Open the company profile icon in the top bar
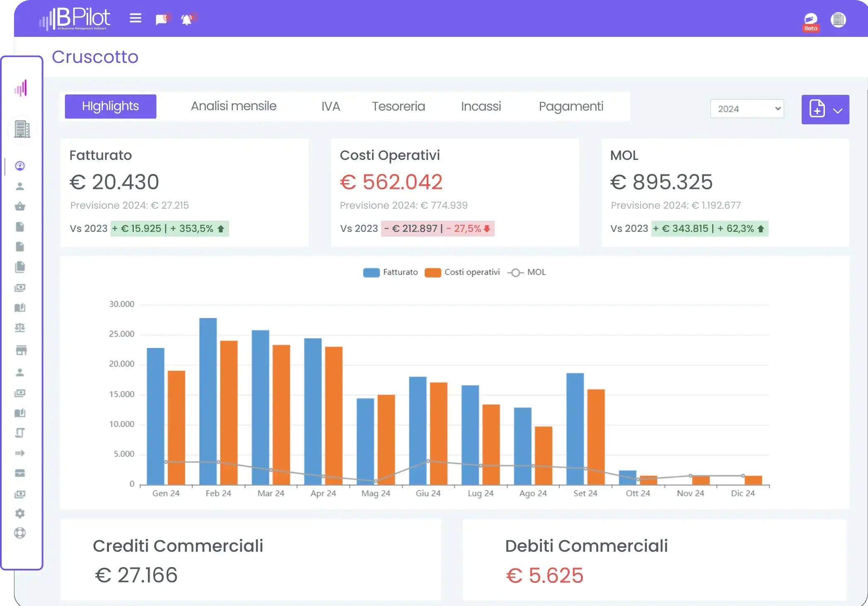Image resolution: width=868 pixels, height=606 pixels. [x=838, y=19]
